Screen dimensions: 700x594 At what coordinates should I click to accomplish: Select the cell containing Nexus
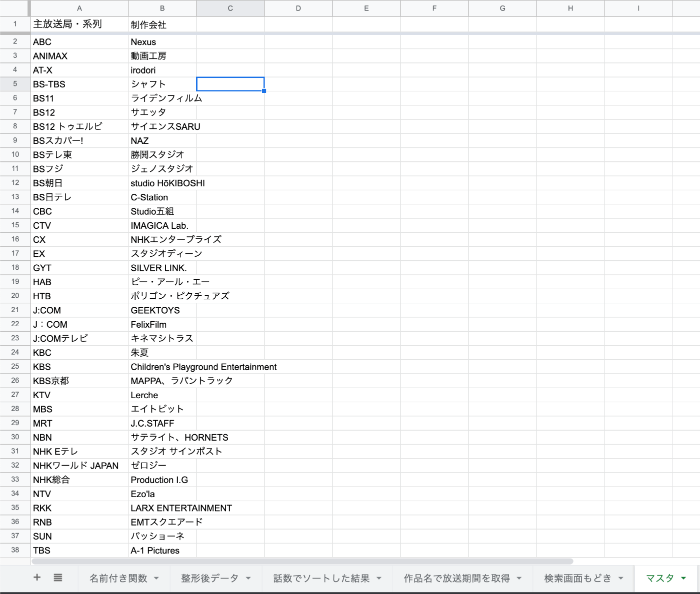(162, 42)
